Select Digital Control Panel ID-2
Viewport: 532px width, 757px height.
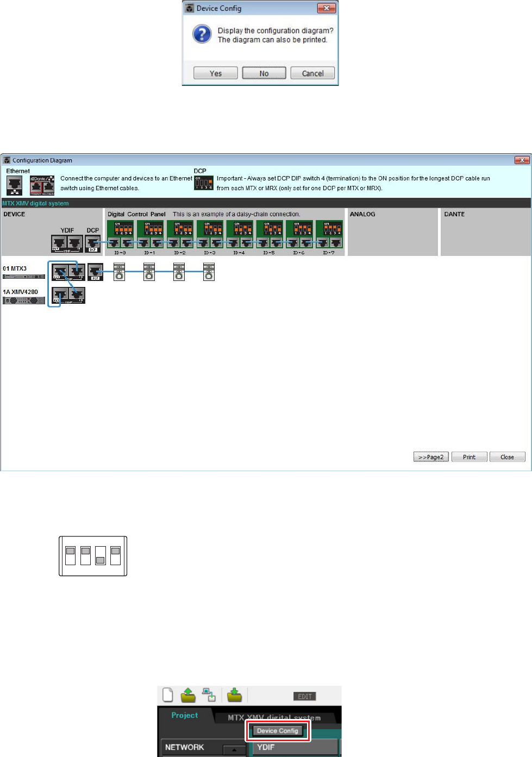tap(180, 235)
